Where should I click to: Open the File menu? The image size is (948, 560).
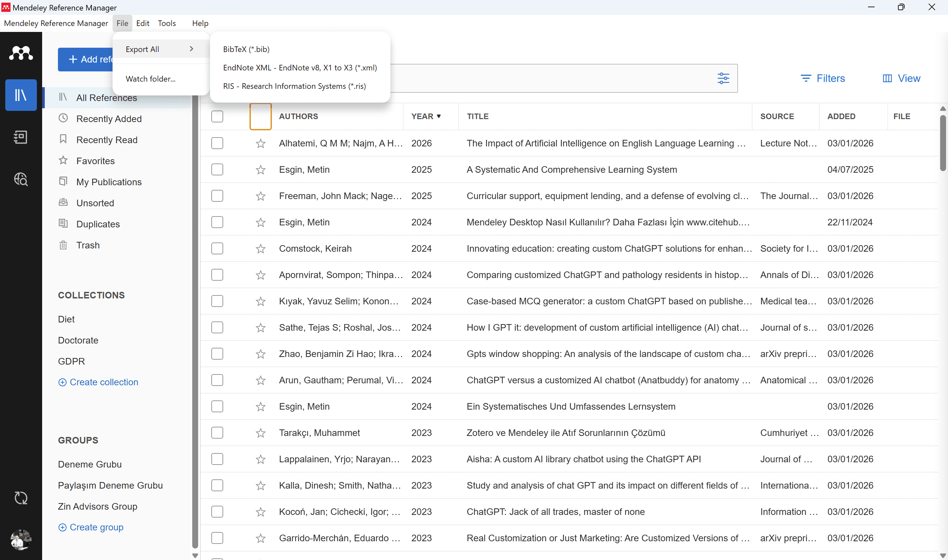coord(122,23)
